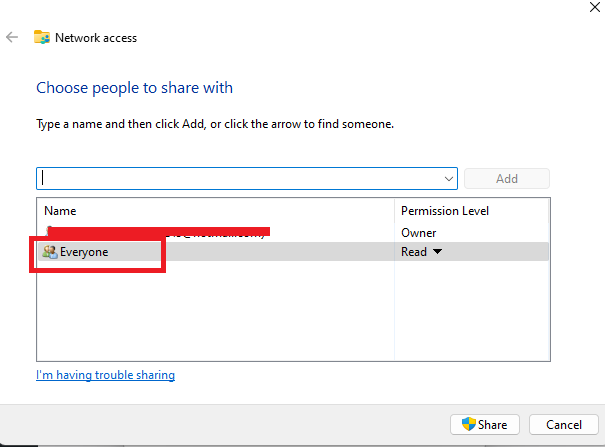Expand the name combo box arrow
Screen dimensions: 605x447
449,178
